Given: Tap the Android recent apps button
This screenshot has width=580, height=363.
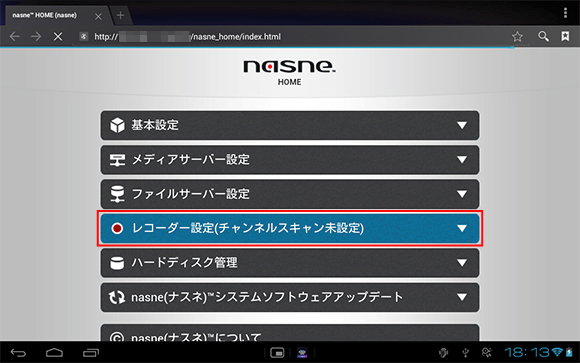Looking at the screenshot, I should click(91, 353).
